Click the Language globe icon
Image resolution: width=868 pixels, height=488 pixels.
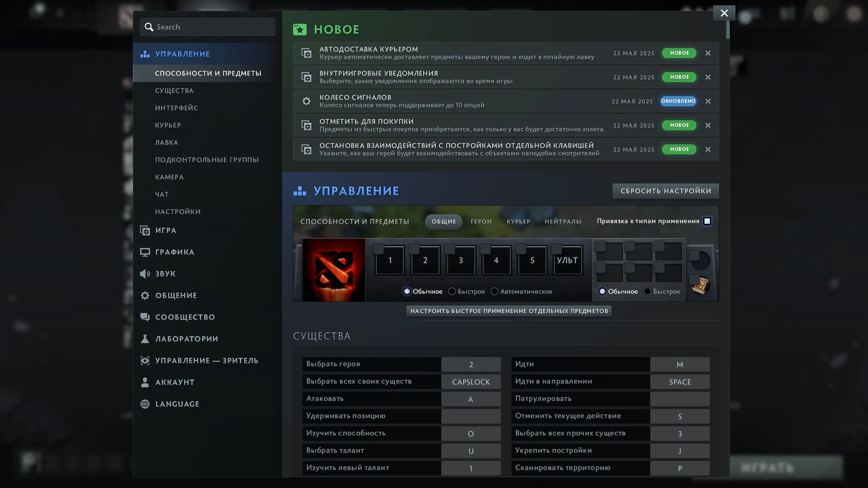tap(145, 404)
